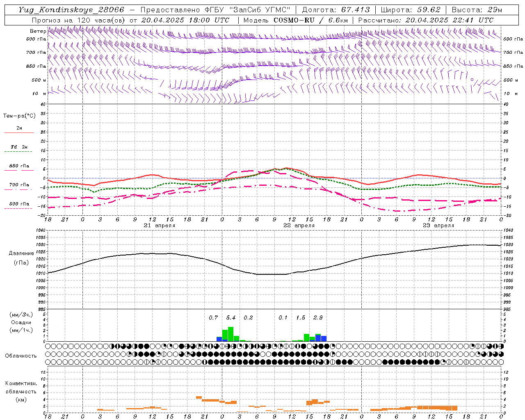Select the forecast start 20.04.2025 18:00 UTC
This screenshot has width=525, height=420.
click(185, 20)
